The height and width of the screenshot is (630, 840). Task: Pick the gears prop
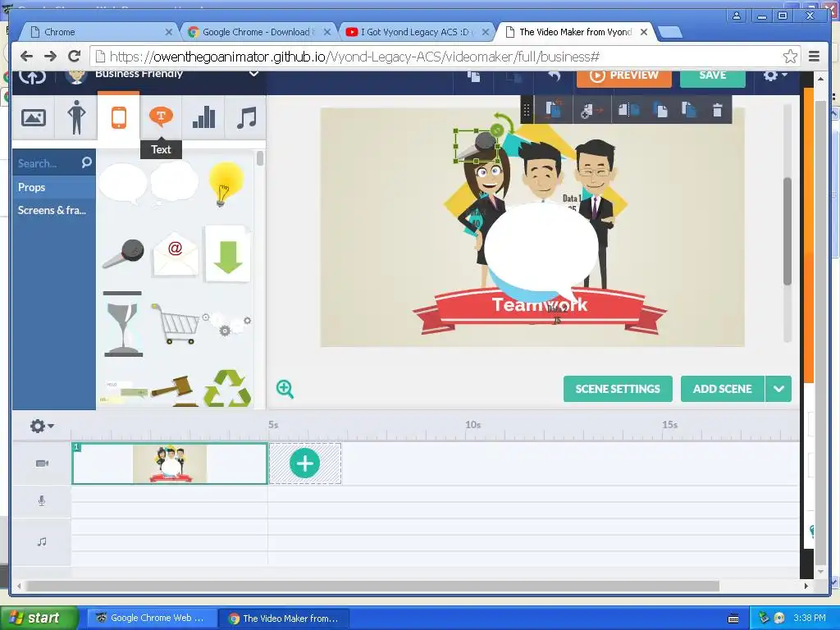[226, 323]
